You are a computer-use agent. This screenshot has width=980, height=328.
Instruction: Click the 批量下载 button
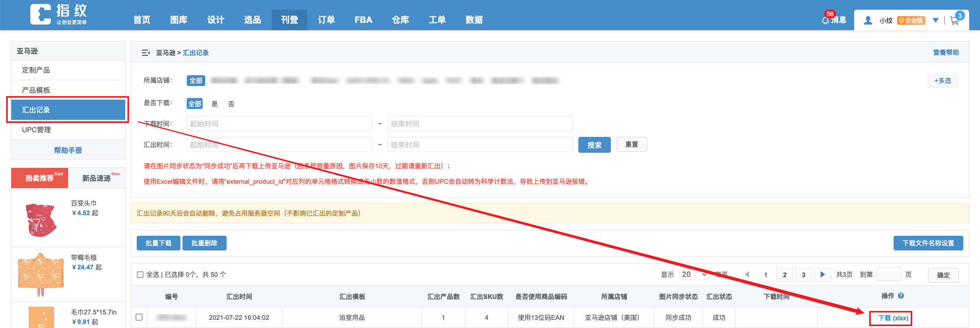(158, 243)
